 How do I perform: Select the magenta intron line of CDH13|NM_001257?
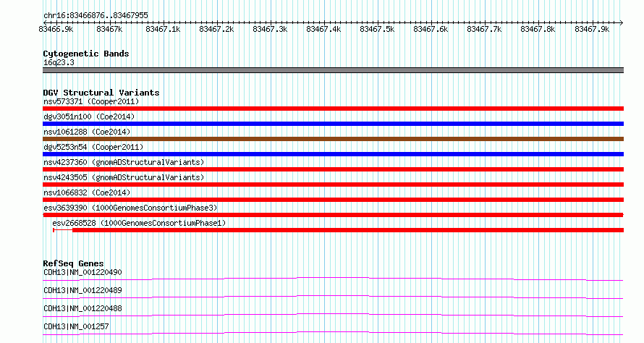point(333,333)
